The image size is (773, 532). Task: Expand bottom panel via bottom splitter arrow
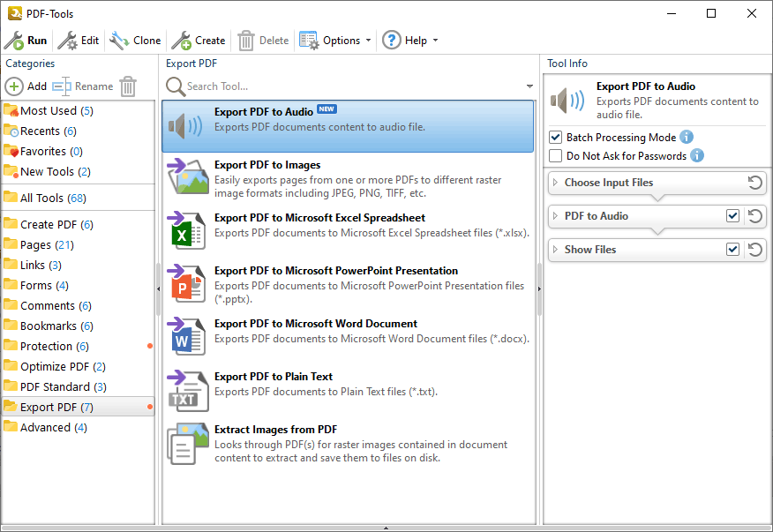point(386,528)
